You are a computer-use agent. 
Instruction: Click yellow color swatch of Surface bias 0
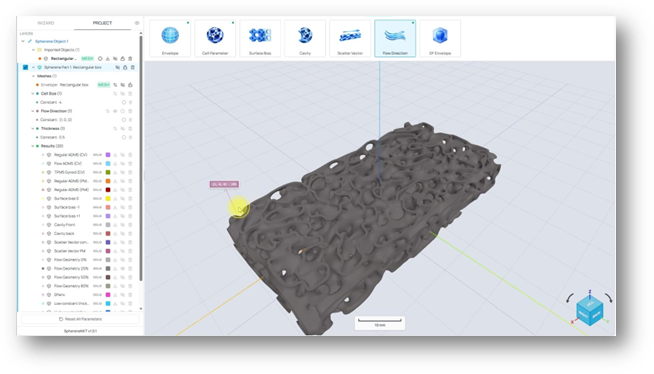click(108, 198)
